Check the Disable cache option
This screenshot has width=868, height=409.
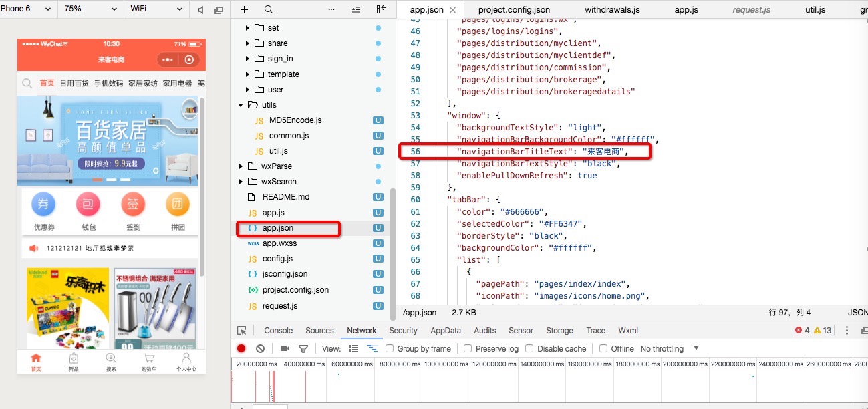529,348
